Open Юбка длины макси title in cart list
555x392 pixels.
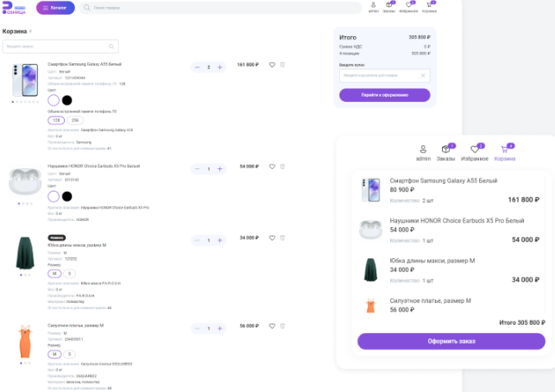[x=77, y=245]
